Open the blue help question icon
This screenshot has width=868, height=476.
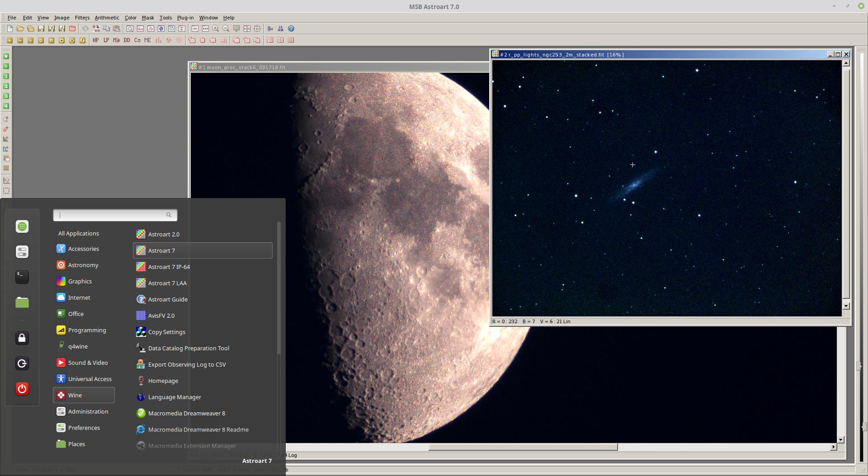[x=291, y=28]
